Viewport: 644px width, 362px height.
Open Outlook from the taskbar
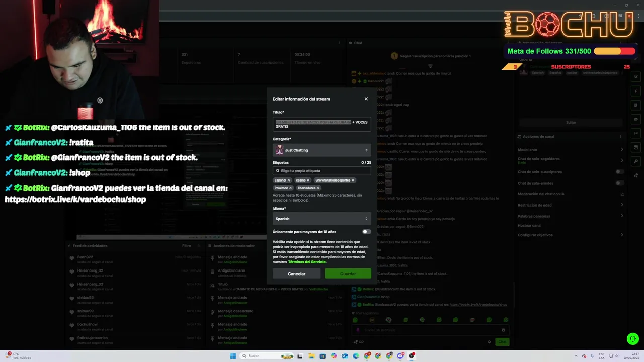tap(345, 356)
